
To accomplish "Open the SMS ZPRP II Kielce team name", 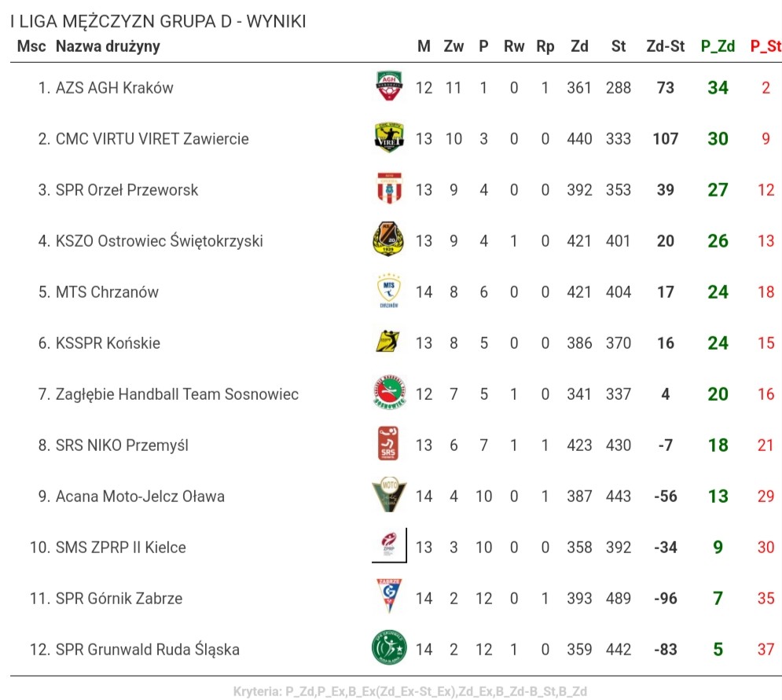I will (x=121, y=547).
